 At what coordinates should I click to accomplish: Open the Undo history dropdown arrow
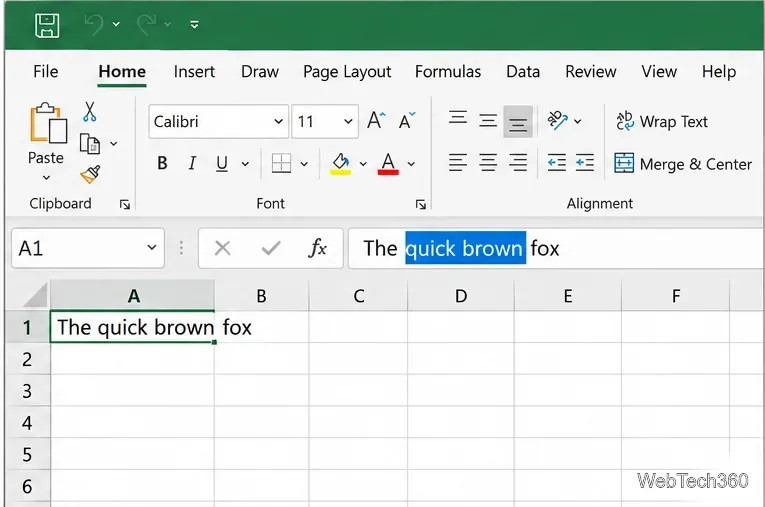[116, 24]
